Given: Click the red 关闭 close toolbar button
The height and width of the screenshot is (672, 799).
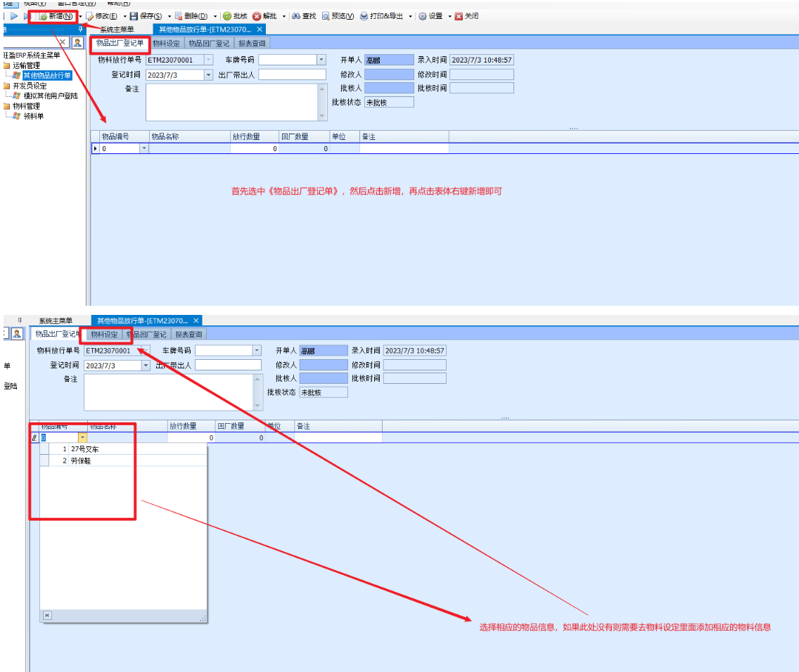Looking at the screenshot, I should pos(467,16).
